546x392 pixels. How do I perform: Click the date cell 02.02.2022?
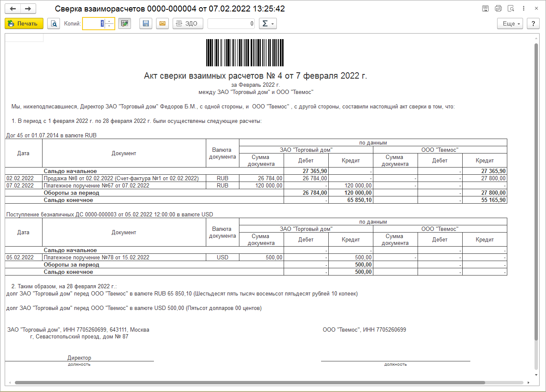pyautogui.click(x=24, y=178)
